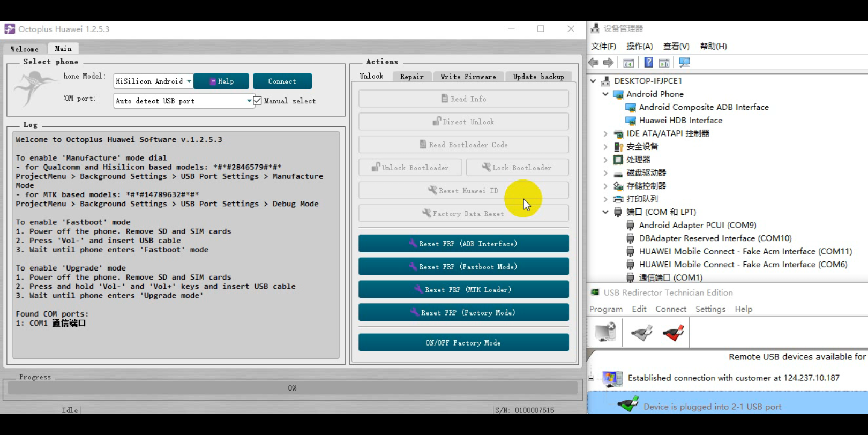
Task: Open the Update backup tab
Action: 538,77
